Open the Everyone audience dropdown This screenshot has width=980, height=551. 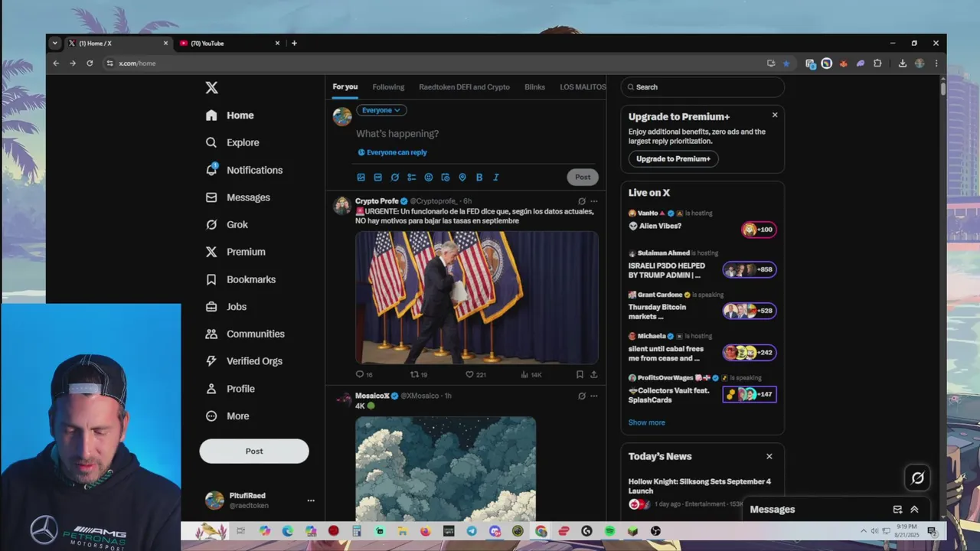tap(381, 110)
